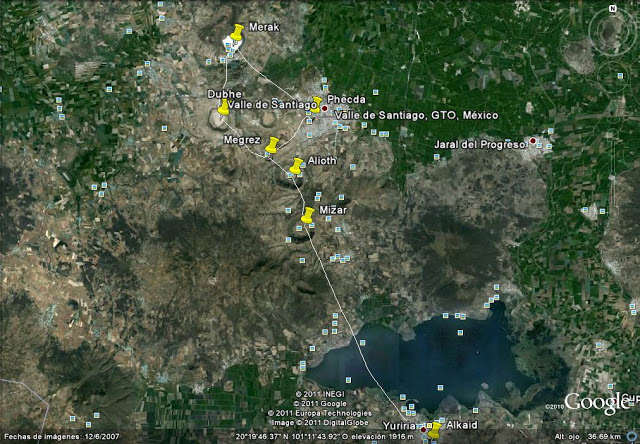640x444 pixels.
Task: Click the Merak yellow pushpin placemark
Action: click(x=236, y=34)
